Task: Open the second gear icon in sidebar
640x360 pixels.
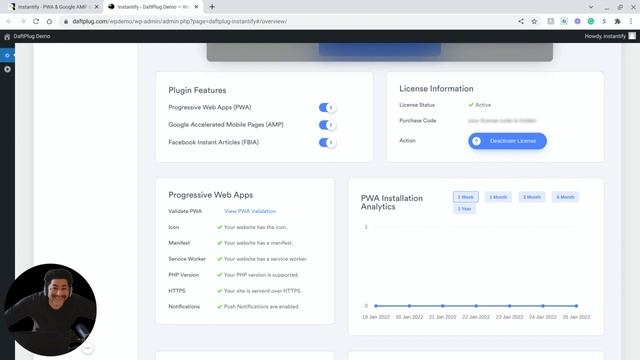Action: pos(7,69)
